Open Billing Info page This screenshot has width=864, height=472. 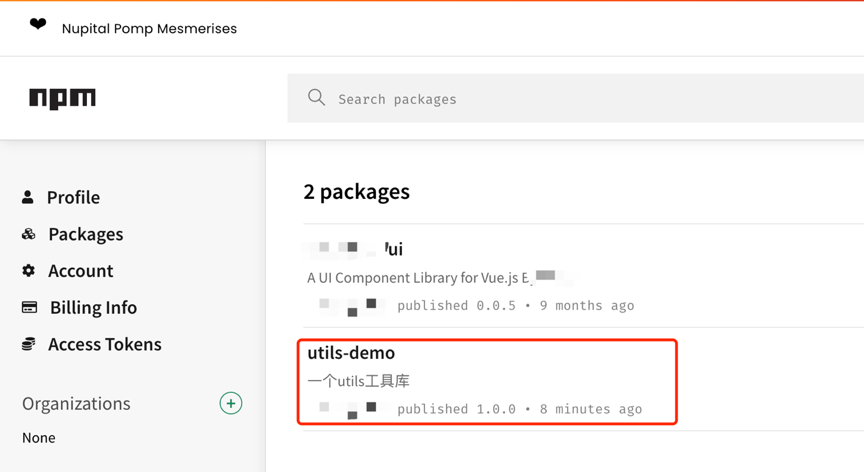(x=93, y=307)
